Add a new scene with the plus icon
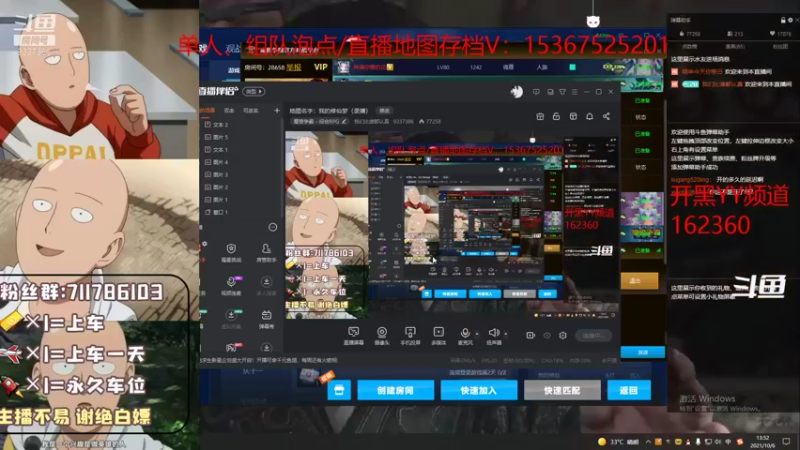Screen dimensions: 800x450 277,110
